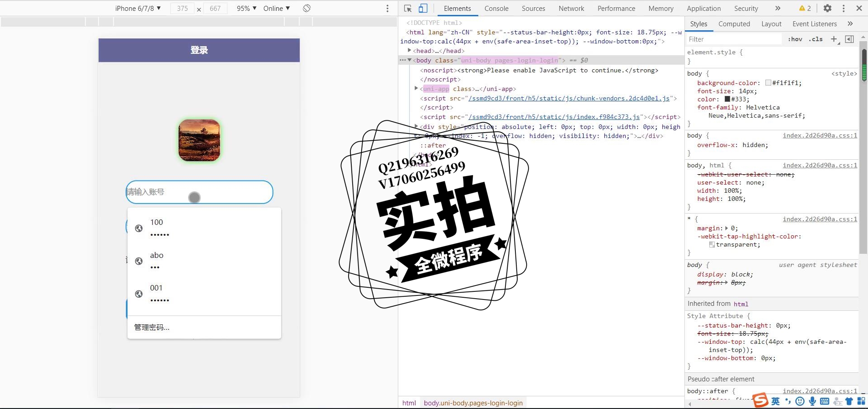Activate Sogou voice input microphone
868x409 pixels.
click(812, 401)
